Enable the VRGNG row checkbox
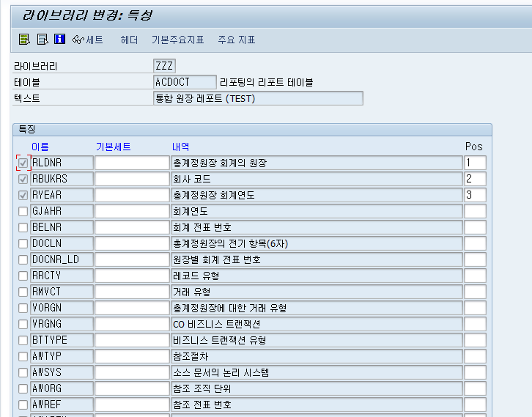Viewport: 532px width, 417px height. point(23,324)
